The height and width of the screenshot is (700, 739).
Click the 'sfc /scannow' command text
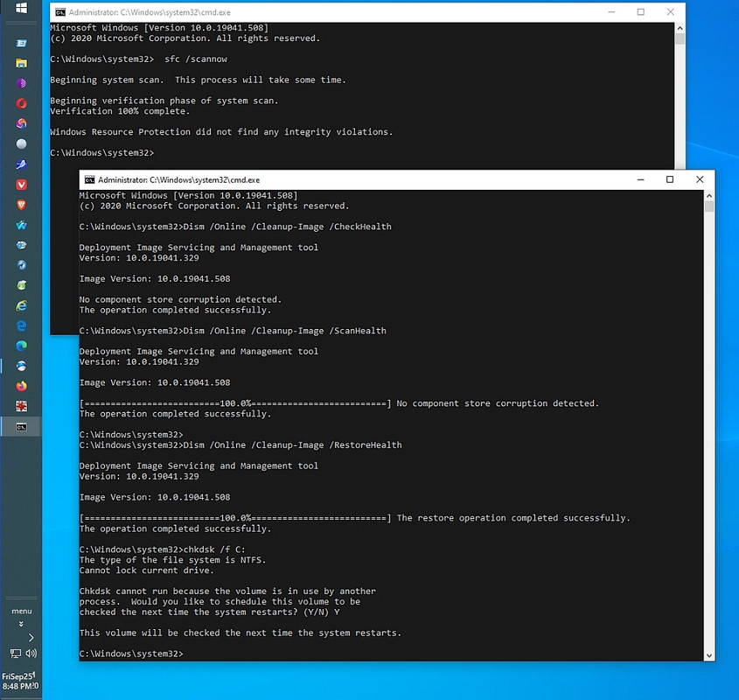[x=196, y=59]
